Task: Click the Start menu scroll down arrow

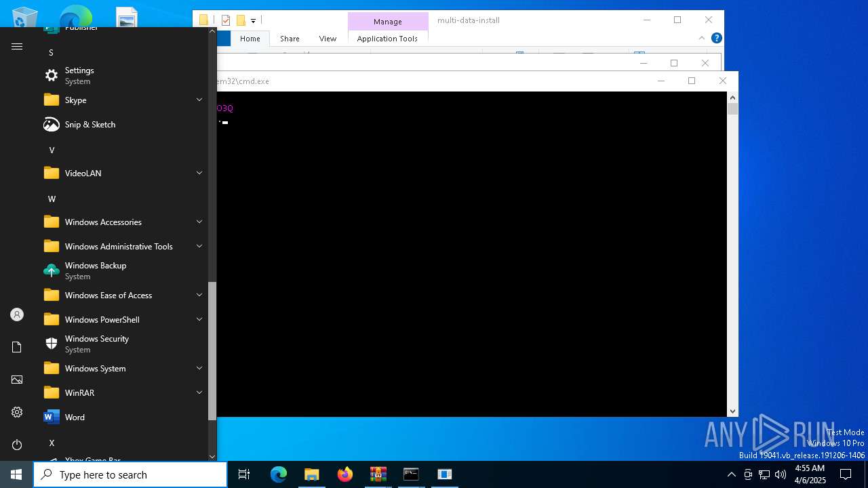Action: [x=212, y=457]
